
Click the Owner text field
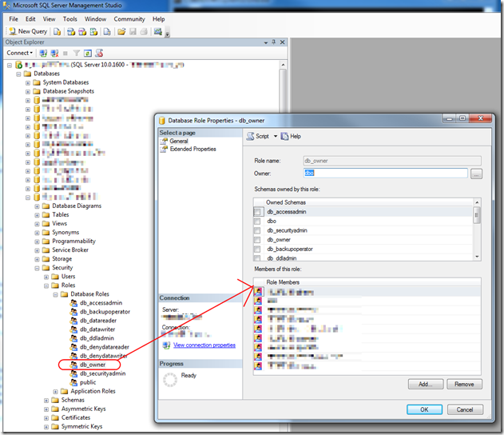386,173
